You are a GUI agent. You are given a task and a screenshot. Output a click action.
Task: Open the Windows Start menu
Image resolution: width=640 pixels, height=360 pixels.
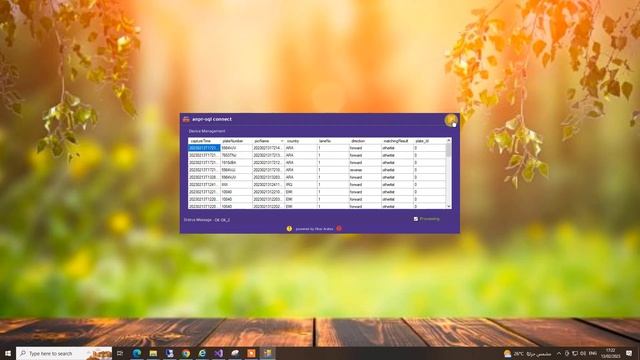(7, 353)
